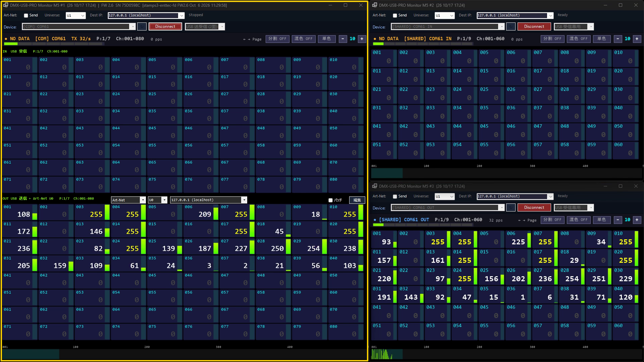Open the Art-Net output source dropdown
The image size is (644, 362).
(x=128, y=200)
